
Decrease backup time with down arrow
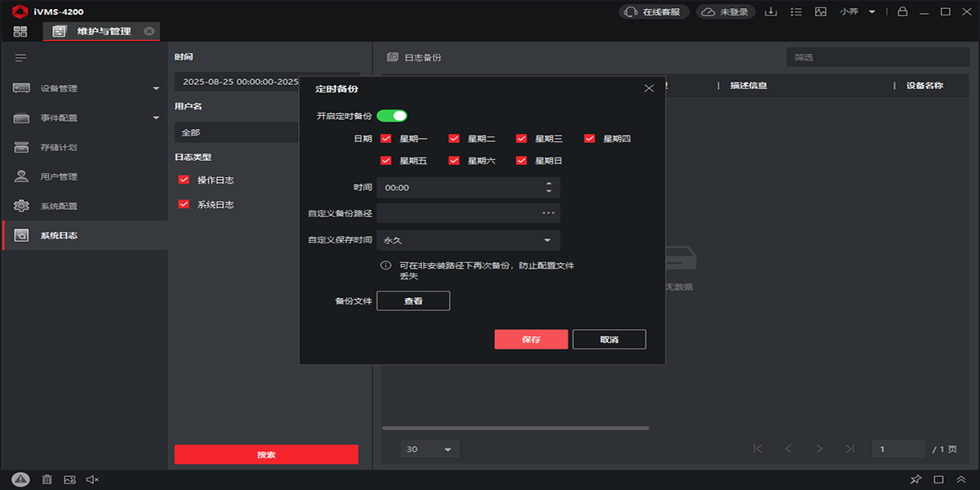tap(549, 192)
